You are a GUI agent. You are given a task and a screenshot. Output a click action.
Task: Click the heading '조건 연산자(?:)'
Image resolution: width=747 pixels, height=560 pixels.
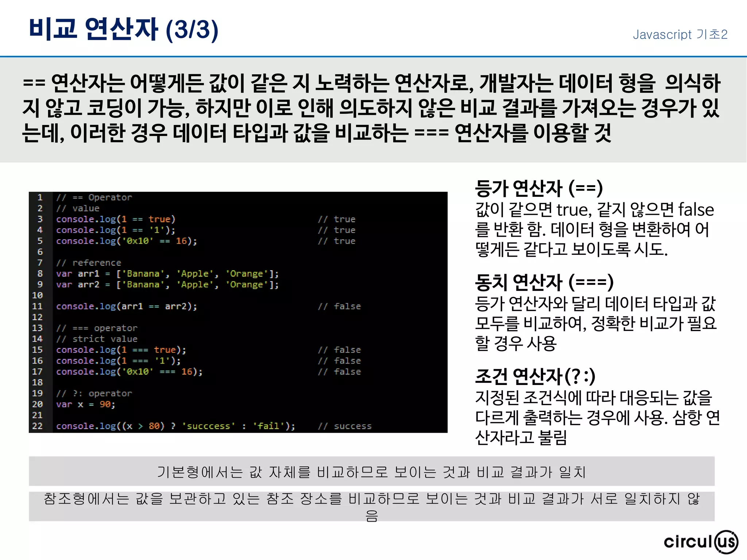point(535,376)
